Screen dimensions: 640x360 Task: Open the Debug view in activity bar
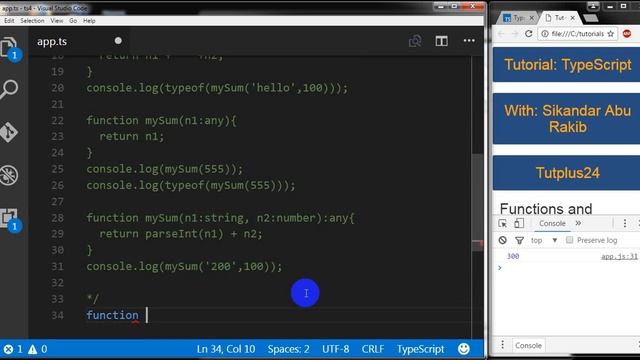point(9,176)
